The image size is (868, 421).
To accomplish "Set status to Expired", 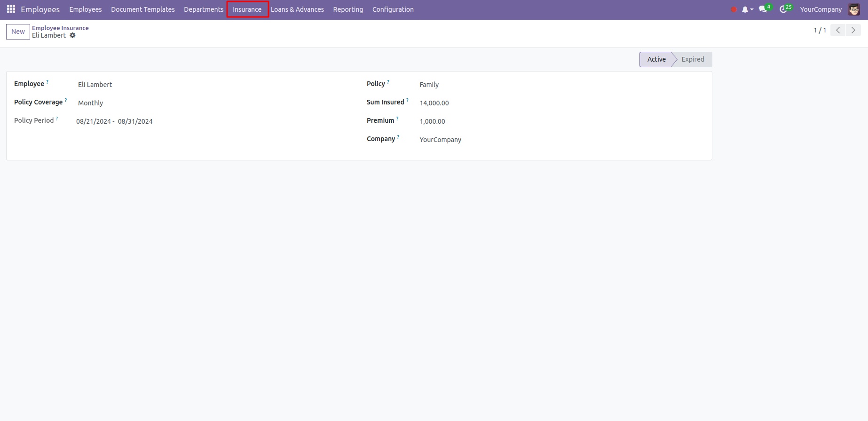I will click(x=693, y=59).
